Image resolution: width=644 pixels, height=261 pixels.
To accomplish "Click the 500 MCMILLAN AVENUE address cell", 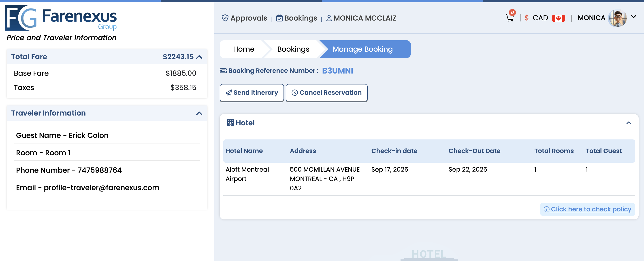I will pyautogui.click(x=324, y=179).
